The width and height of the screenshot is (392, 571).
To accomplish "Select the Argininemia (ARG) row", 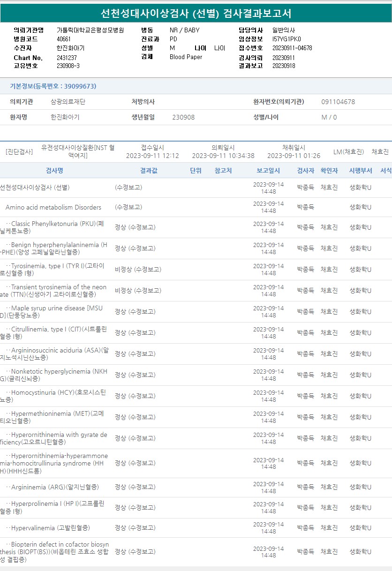I will point(54,487).
